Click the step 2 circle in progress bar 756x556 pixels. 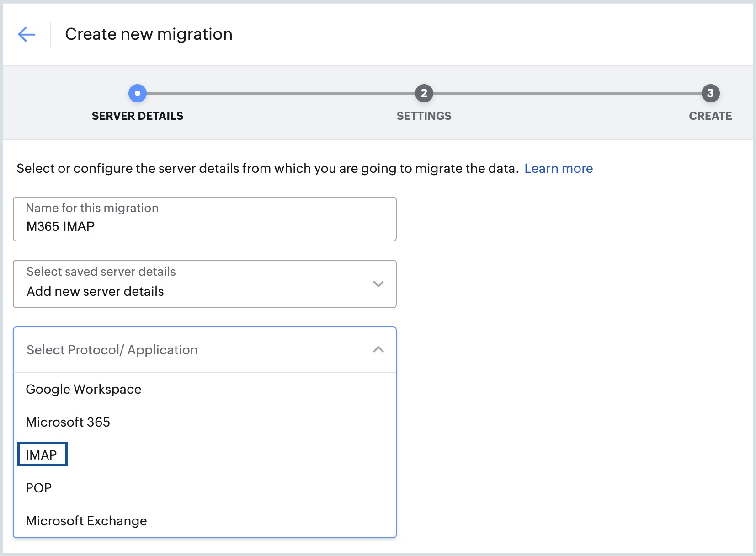point(424,93)
